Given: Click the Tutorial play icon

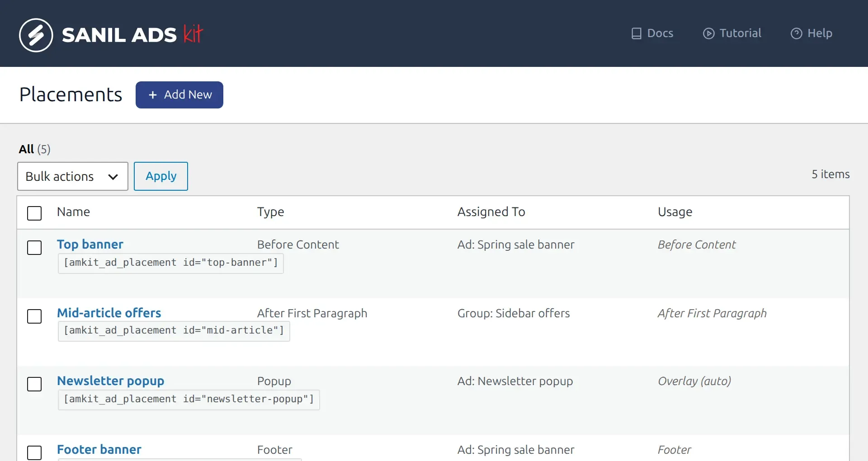Looking at the screenshot, I should pyautogui.click(x=709, y=33).
